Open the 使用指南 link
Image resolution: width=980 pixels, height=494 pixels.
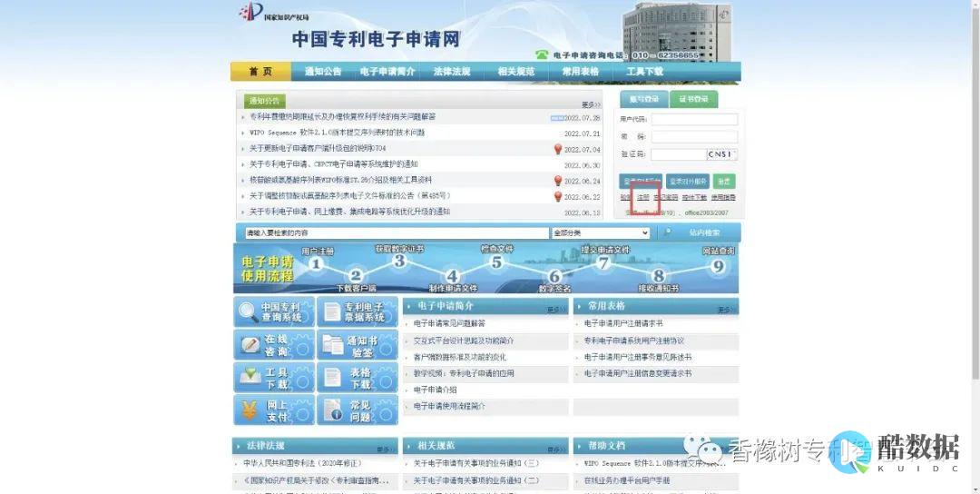coord(723,197)
